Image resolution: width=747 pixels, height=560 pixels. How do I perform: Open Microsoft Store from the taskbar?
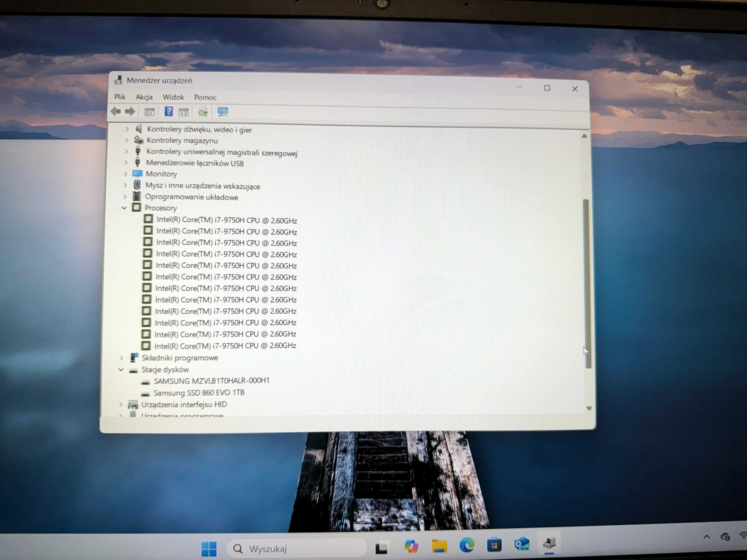coord(494,544)
